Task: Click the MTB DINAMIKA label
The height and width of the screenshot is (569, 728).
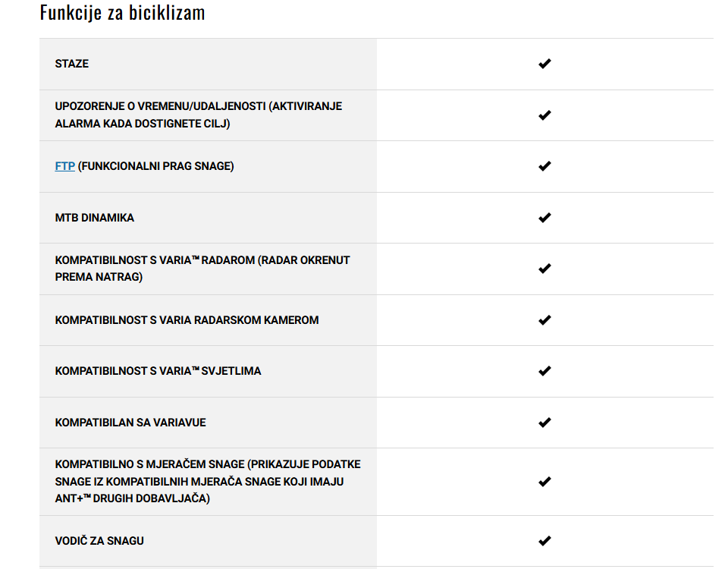Action: pyautogui.click(x=94, y=218)
